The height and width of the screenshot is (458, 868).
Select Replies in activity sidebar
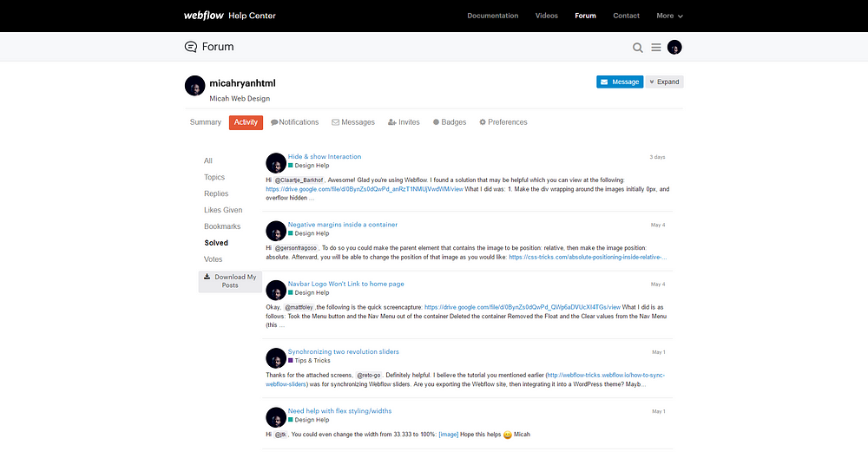216,193
